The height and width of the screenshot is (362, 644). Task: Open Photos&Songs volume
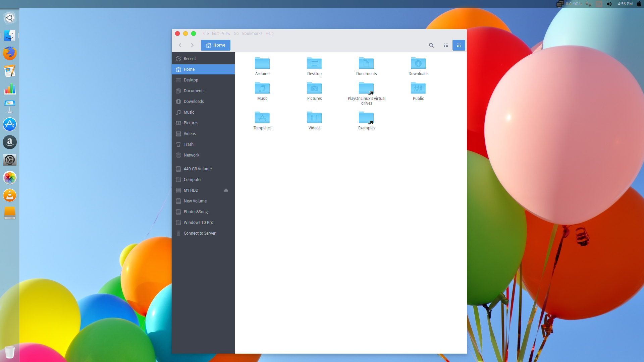(x=203, y=212)
